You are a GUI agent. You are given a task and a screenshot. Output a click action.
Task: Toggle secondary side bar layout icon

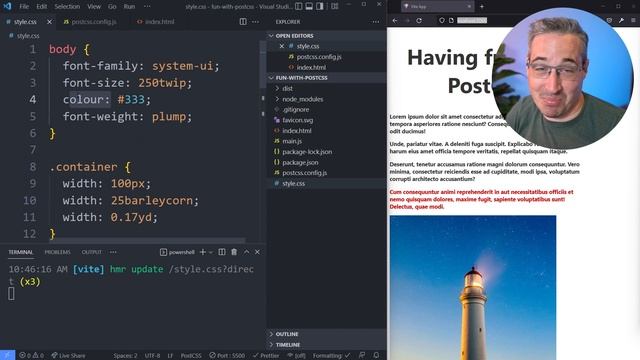coord(320,6)
